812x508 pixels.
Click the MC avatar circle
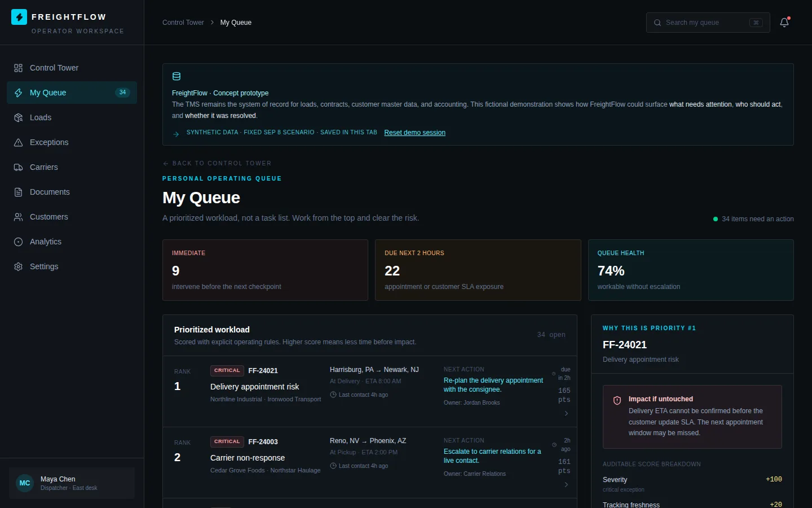click(25, 483)
